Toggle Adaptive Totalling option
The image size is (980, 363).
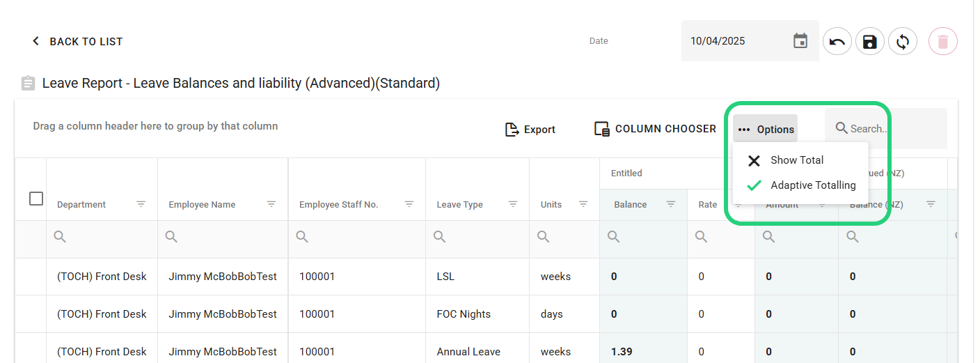pyautogui.click(x=800, y=185)
